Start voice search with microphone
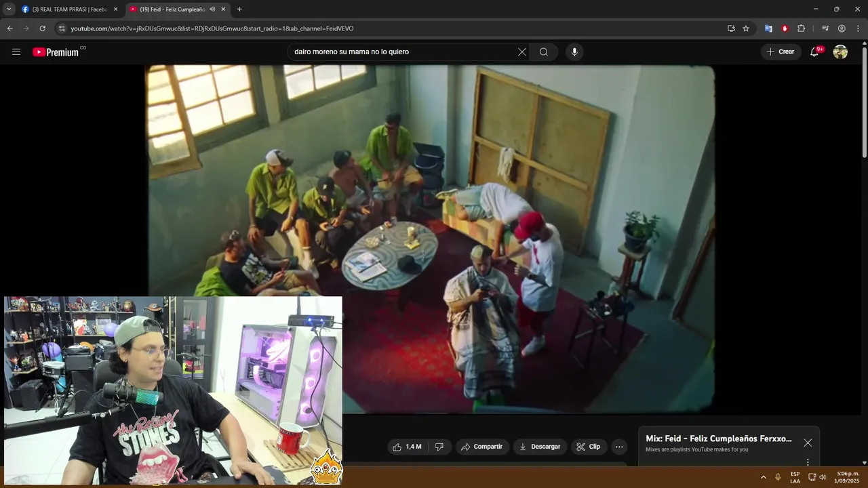 click(x=574, y=52)
